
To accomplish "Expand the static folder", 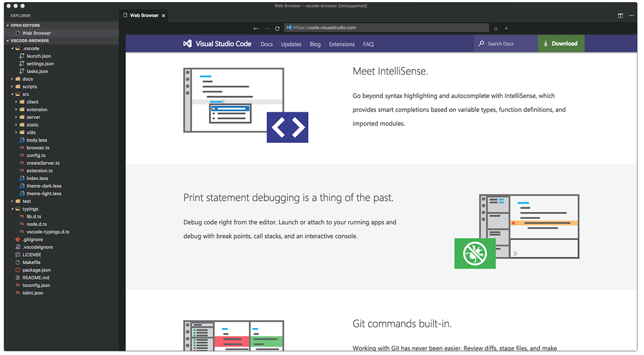I will coord(32,125).
